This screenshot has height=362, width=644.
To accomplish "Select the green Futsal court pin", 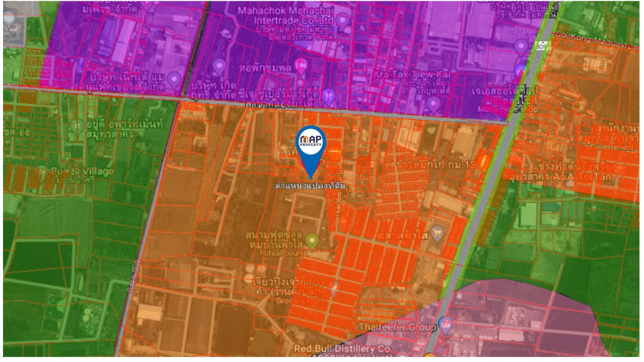I will coord(312,241).
